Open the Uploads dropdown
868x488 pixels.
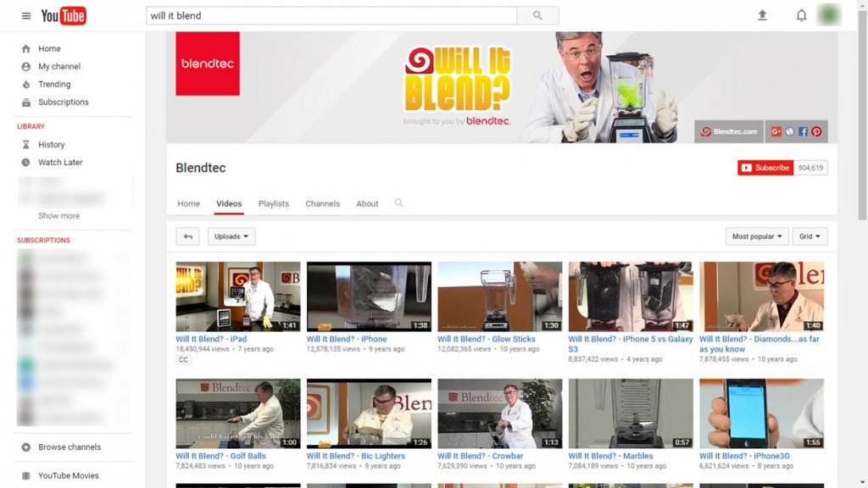pos(231,236)
